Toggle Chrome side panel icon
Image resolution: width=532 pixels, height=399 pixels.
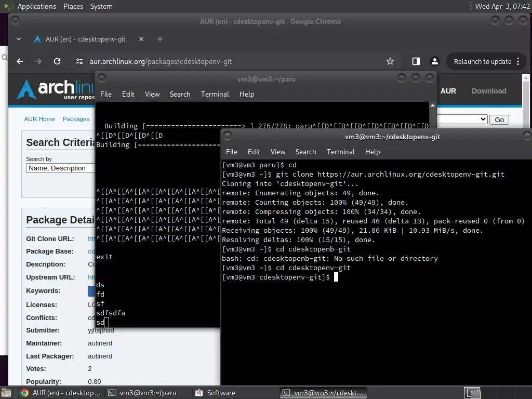tap(416, 61)
